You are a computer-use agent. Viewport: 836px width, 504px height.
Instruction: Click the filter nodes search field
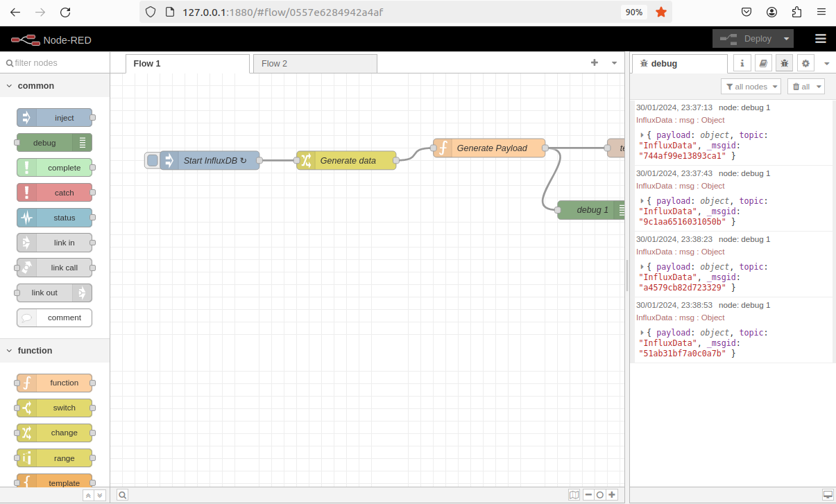(49, 62)
